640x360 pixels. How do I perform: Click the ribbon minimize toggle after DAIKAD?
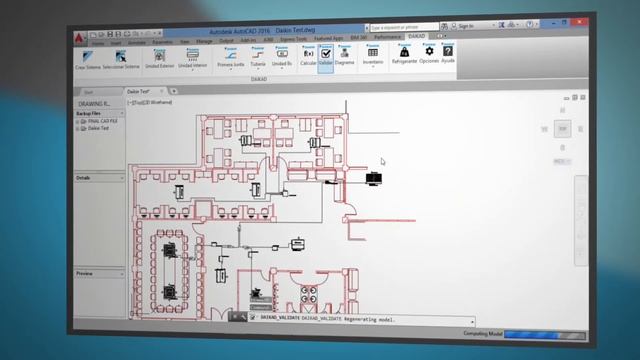[440, 36]
